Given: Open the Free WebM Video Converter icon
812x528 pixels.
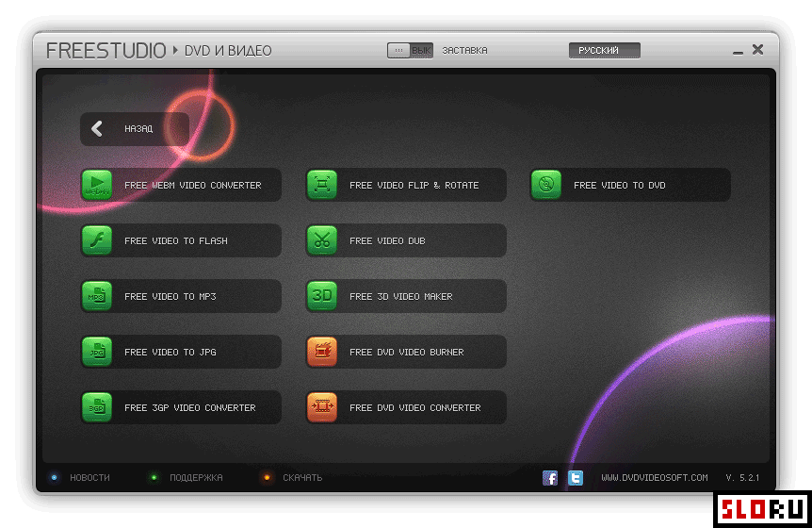Looking at the screenshot, I should tap(97, 185).
